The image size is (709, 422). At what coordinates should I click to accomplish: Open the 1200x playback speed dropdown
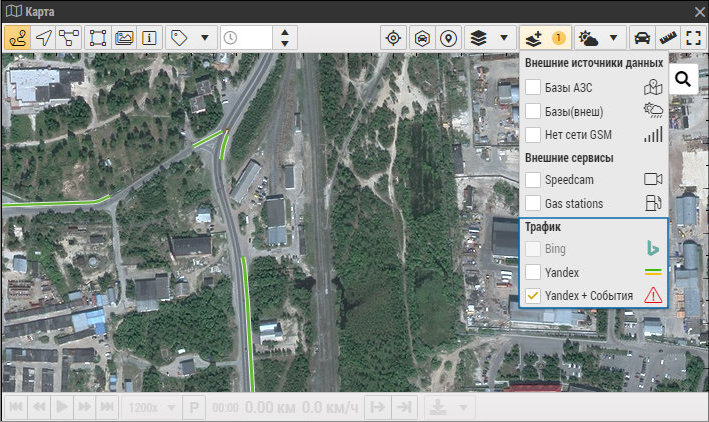[151, 407]
